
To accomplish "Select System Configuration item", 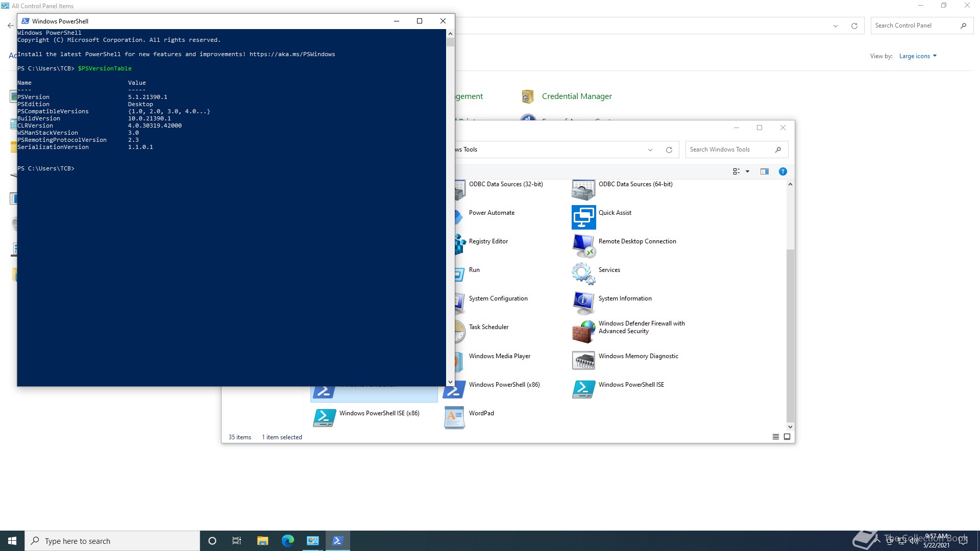I will 498,298.
